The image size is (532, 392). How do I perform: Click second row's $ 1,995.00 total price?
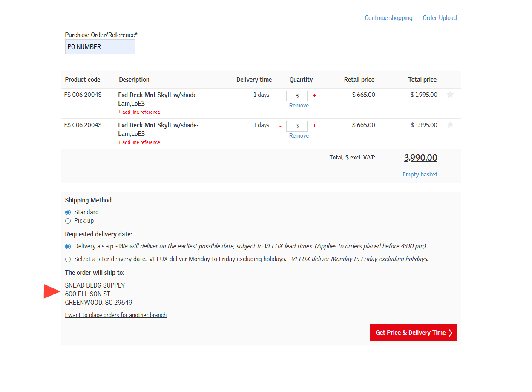click(x=424, y=125)
